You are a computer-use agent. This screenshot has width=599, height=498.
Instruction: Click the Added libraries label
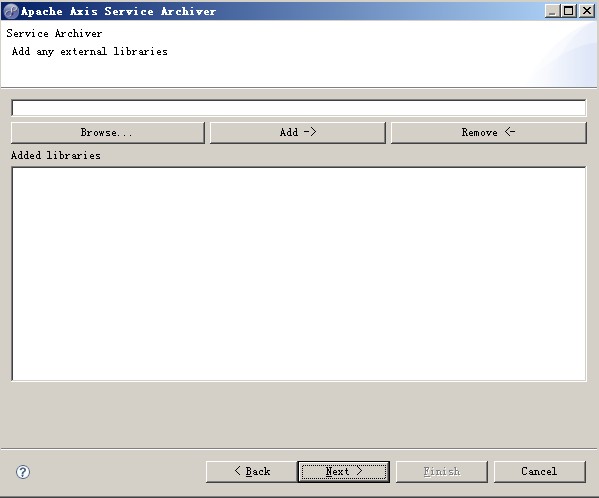pos(56,155)
